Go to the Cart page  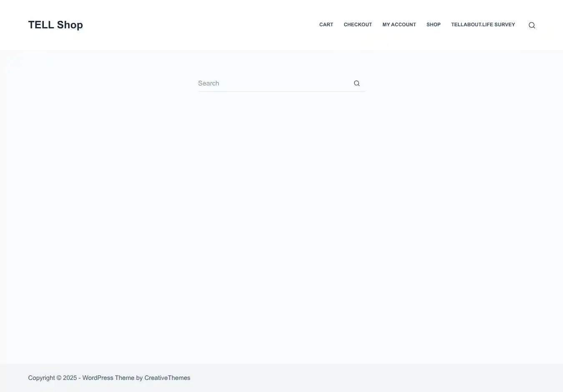326,25
